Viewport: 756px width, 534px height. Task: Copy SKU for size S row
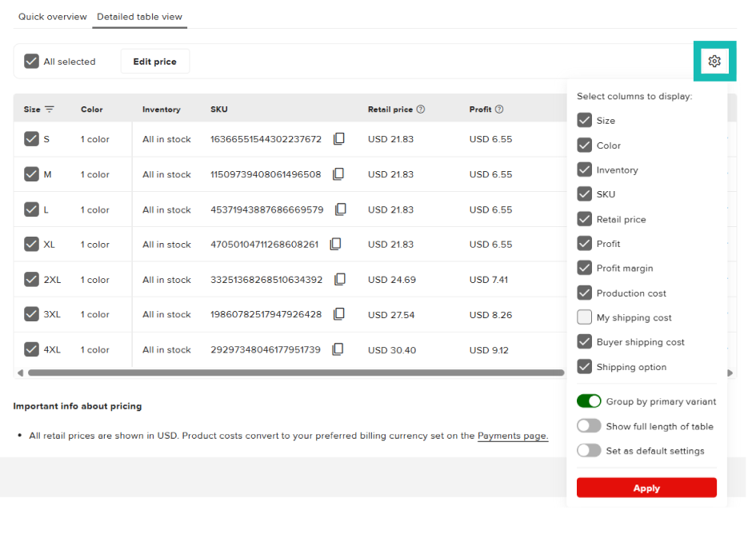pyautogui.click(x=339, y=139)
